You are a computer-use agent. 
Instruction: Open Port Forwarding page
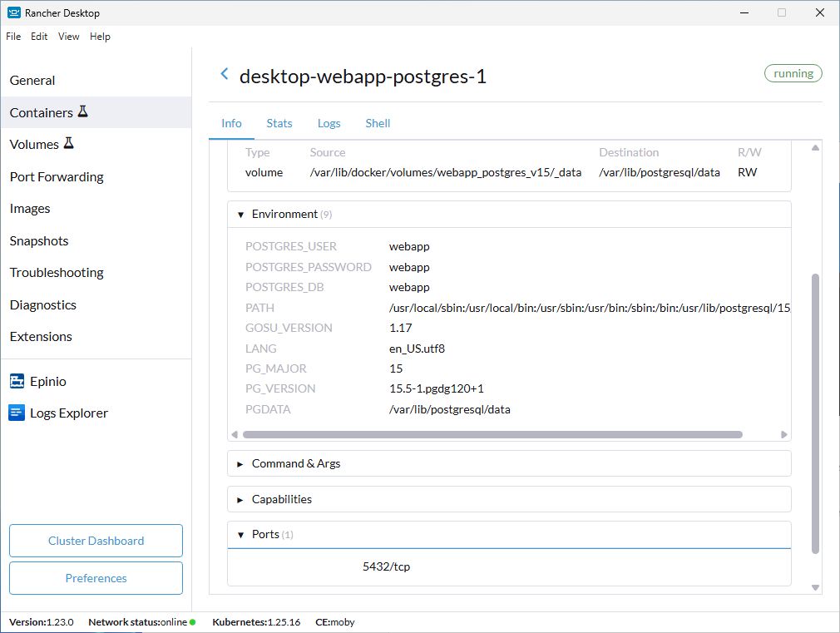pyautogui.click(x=96, y=177)
